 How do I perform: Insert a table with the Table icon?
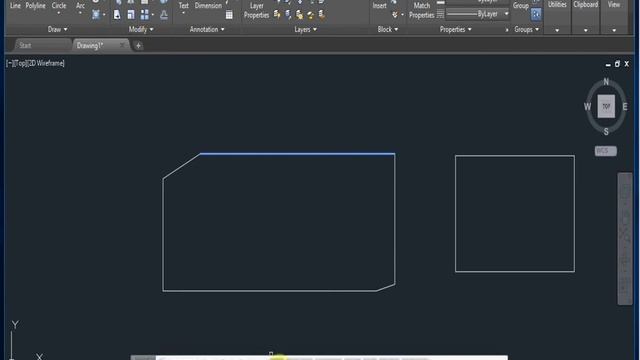click(x=229, y=15)
